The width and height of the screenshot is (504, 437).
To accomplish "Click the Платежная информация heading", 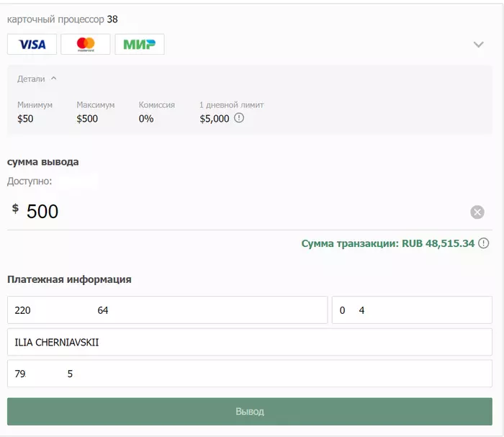I will point(69,279).
